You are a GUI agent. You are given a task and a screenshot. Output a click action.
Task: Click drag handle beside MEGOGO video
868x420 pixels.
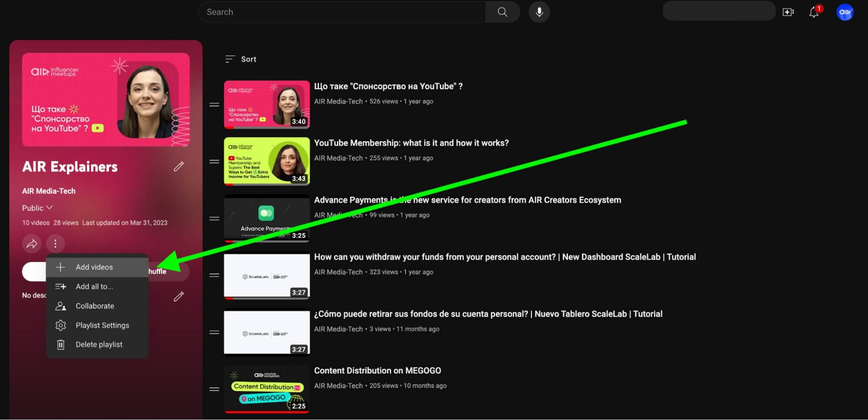[214, 389]
